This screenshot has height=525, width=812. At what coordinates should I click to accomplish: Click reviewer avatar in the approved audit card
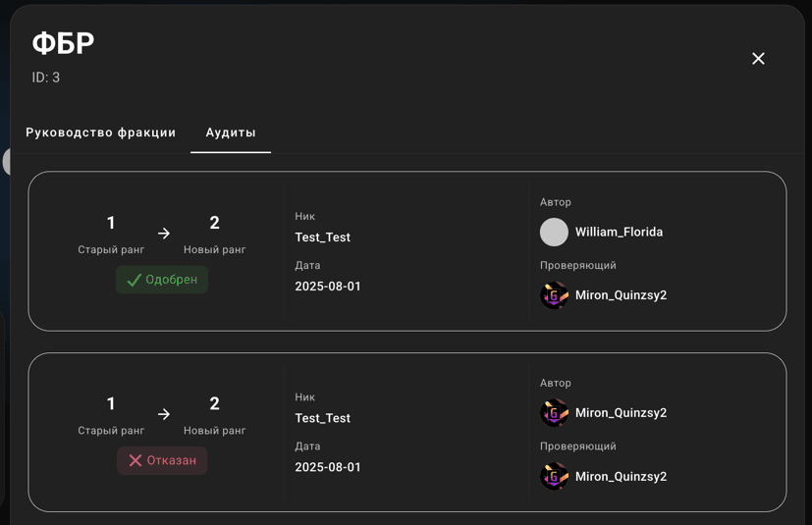click(554, 295)
